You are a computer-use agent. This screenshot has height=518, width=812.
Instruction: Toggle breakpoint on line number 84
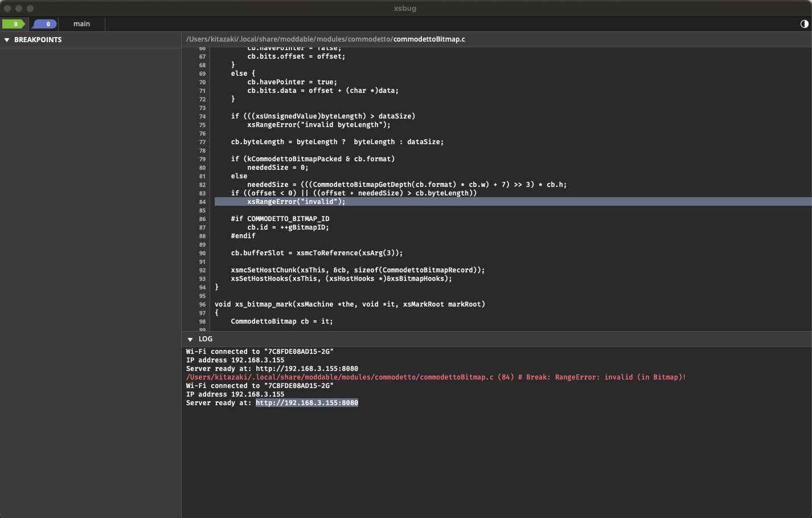pyautogui.click(x=202, y=202)
